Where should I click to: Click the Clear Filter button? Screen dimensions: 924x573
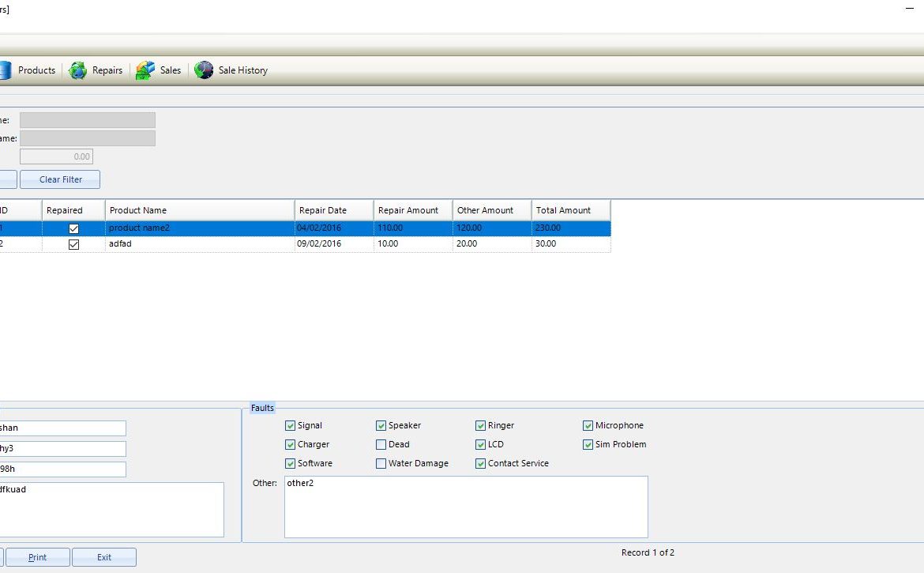point(61,179)
